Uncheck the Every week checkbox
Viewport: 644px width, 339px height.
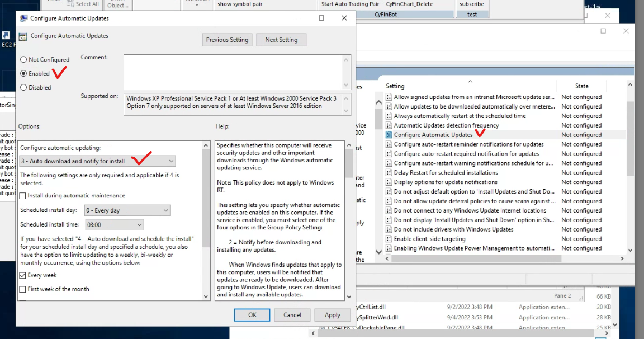22,275
